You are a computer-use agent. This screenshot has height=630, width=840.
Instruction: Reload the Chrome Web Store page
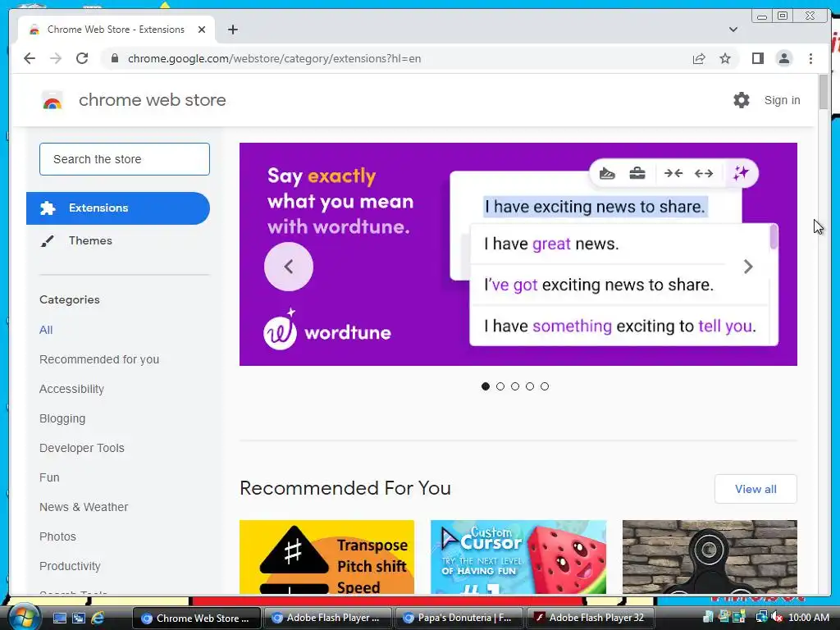[x=82, y=58]
